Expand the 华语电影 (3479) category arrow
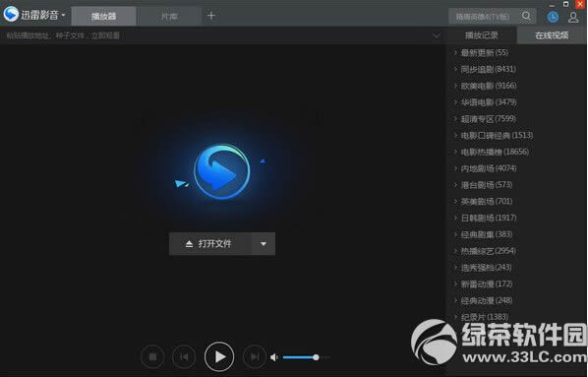588x377 pixels. tap(455, 101)
